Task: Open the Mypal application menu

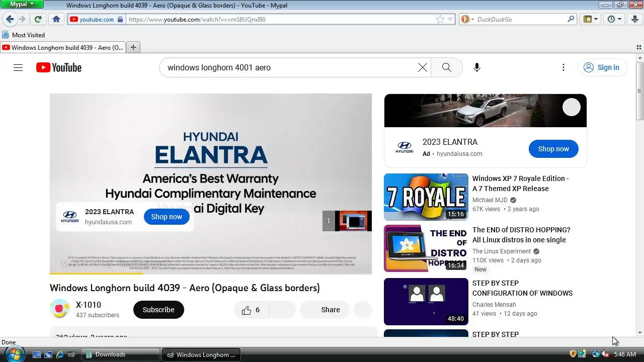Action: coord(22,5)
